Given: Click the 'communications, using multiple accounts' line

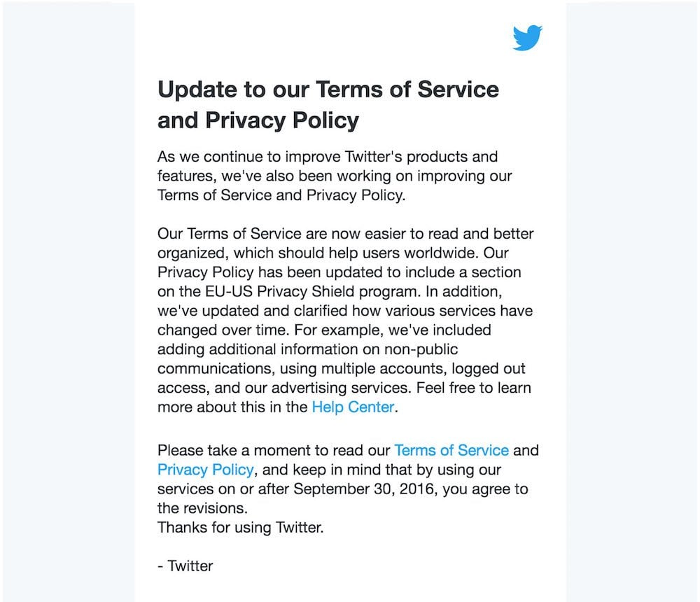Looking at the screenshot, I should click(341, 368).
